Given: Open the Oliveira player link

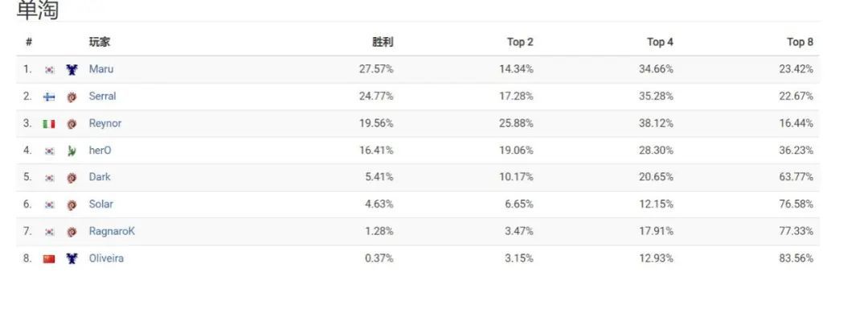Looking at the screenshot, I should [x=106, y=258].
